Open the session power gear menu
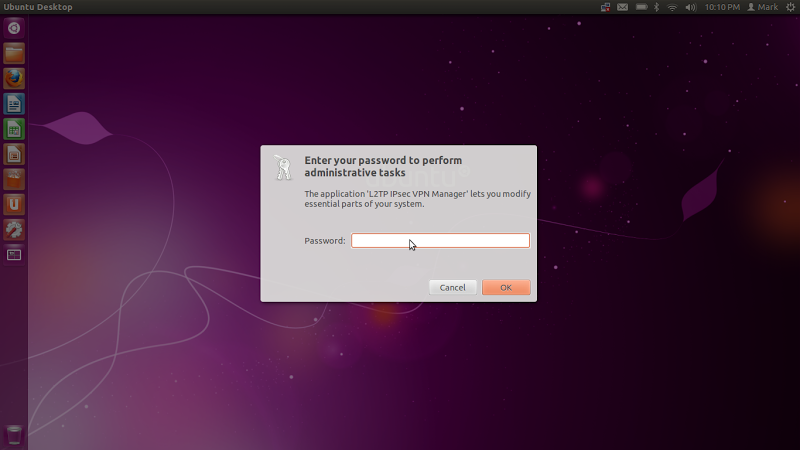Screen dimensions: 800x450 click(x=790, y=7)
